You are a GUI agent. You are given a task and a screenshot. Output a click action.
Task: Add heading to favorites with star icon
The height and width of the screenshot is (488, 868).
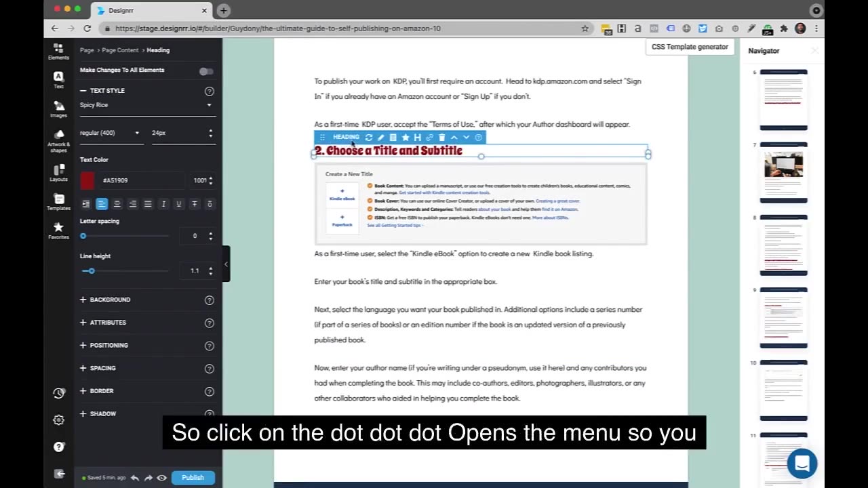405,138
